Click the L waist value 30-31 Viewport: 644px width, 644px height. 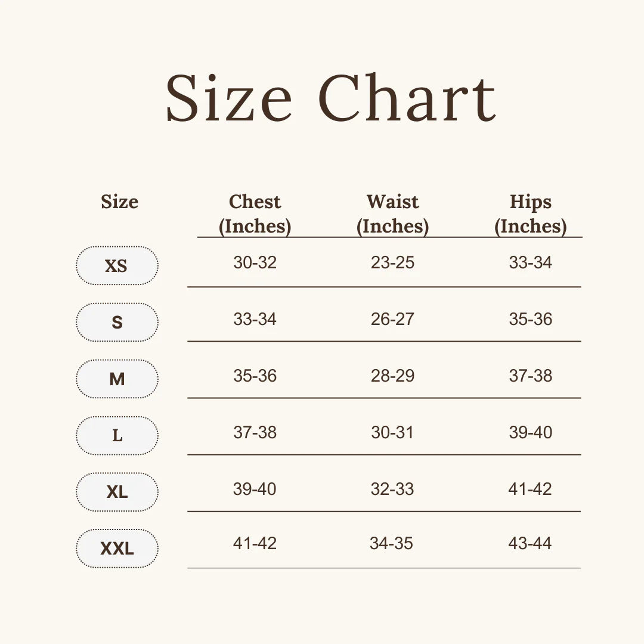[392, 432]
